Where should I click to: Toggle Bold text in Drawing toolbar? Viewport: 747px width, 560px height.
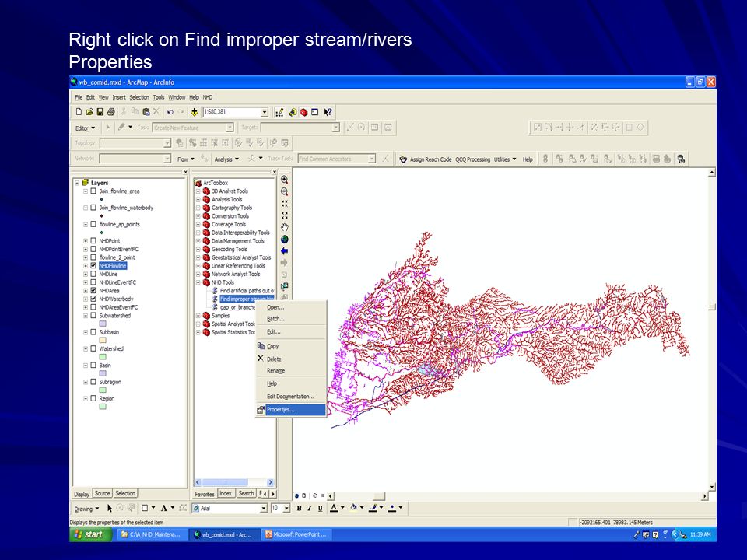coord(299,508)
